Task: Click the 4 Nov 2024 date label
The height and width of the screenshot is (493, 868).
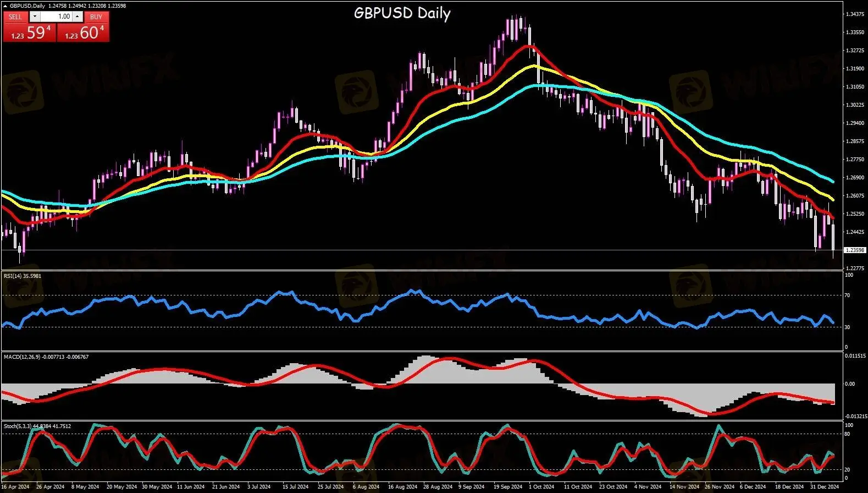Action: tap(648, 487)
